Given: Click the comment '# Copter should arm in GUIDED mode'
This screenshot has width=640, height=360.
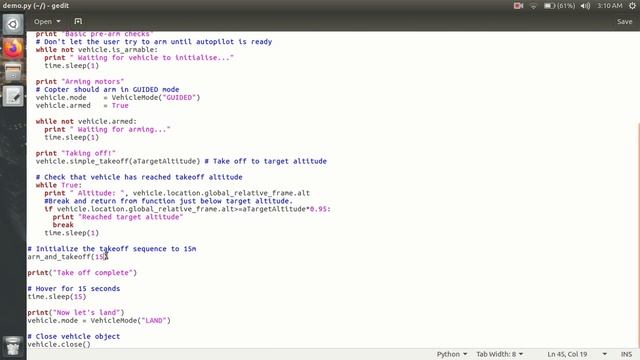Looking at the screenshot, I should pos(107,89).
